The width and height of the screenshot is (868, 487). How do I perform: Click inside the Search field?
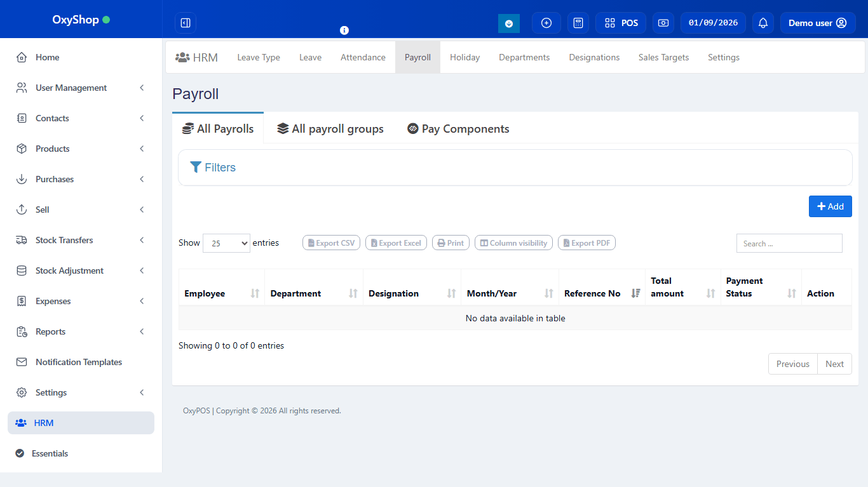789,243
